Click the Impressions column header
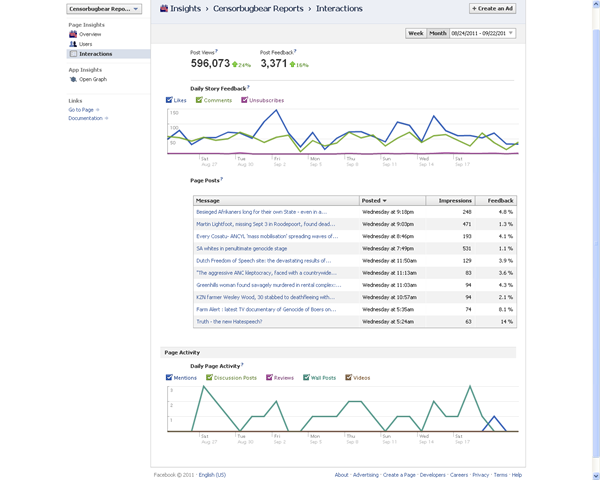 [x=450, y=201]
